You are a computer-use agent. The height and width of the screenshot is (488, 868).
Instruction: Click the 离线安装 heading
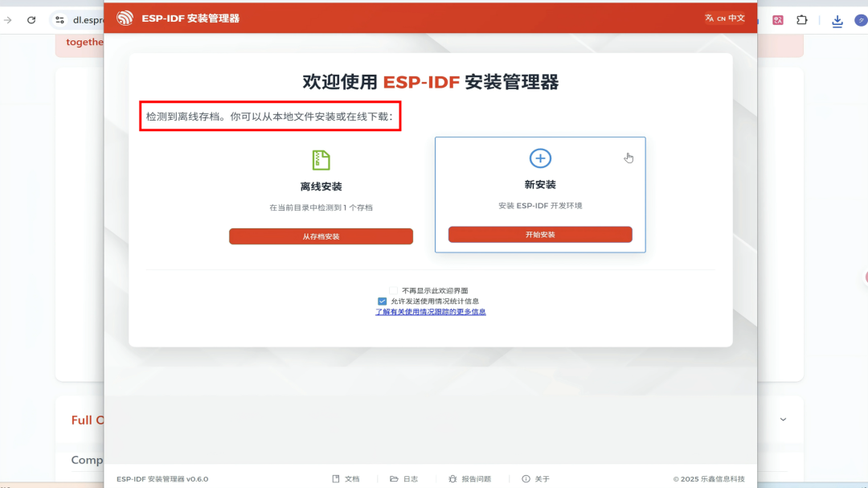coord(321,187)
